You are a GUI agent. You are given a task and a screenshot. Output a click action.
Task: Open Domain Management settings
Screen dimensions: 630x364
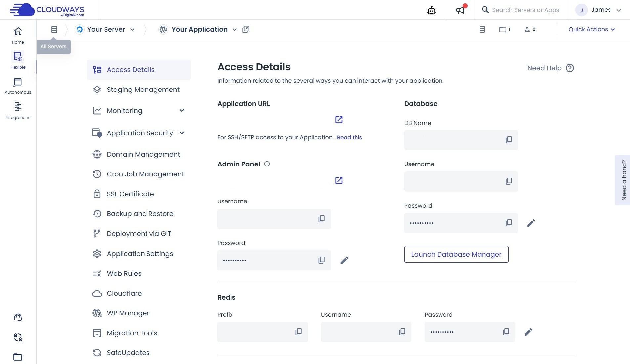pyautogui.click(x=143, y=154)
